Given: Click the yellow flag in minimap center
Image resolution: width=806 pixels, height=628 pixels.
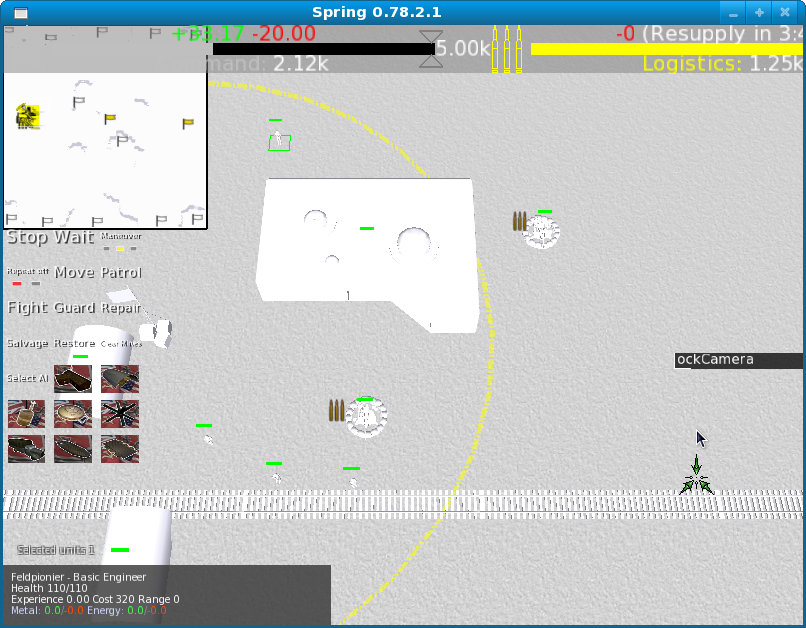Looking at the screenshot, I should pyautogui.click(x=109, y=119).
